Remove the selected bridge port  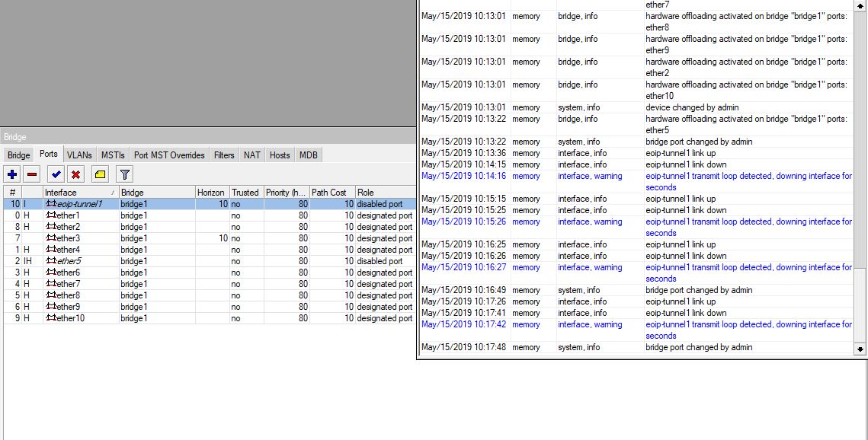(x=31, y=174)
